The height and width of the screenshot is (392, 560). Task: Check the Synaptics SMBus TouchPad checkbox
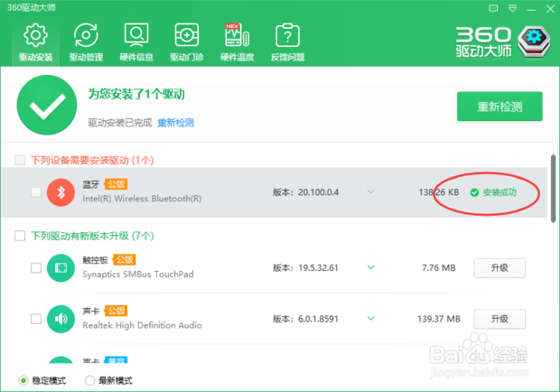pyautogui.click(x=36, y=267)
